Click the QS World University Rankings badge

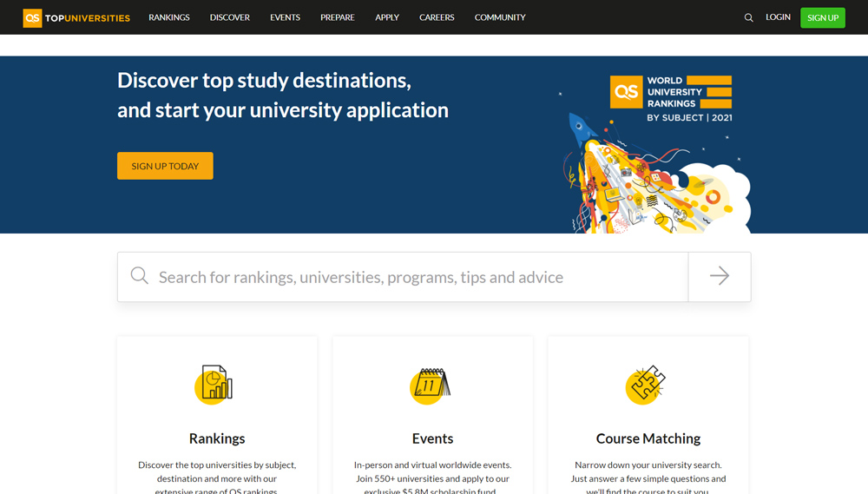(671, 99)
